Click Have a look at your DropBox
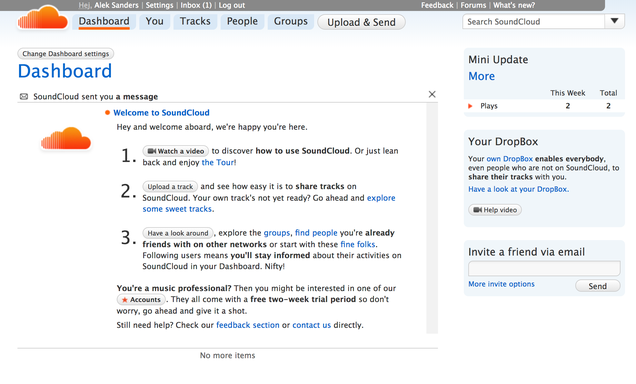This screenshot has width=636, height=384. coord(518,189)
